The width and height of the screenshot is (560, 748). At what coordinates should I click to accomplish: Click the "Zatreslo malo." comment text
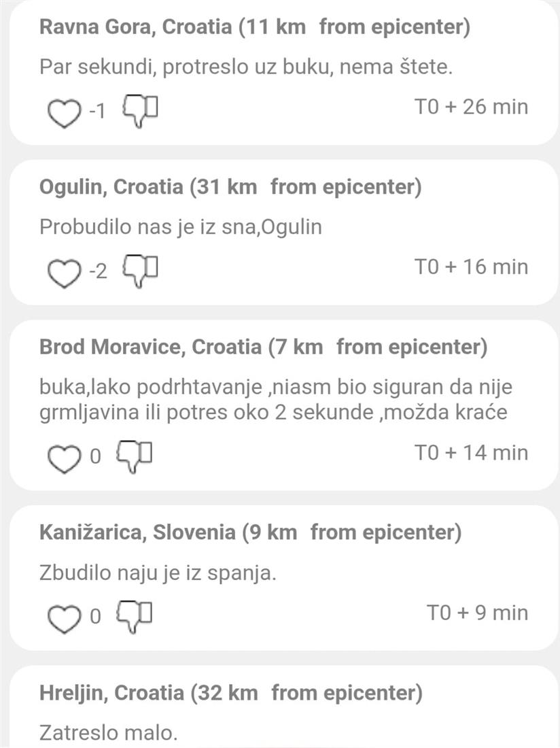[107, 733]
